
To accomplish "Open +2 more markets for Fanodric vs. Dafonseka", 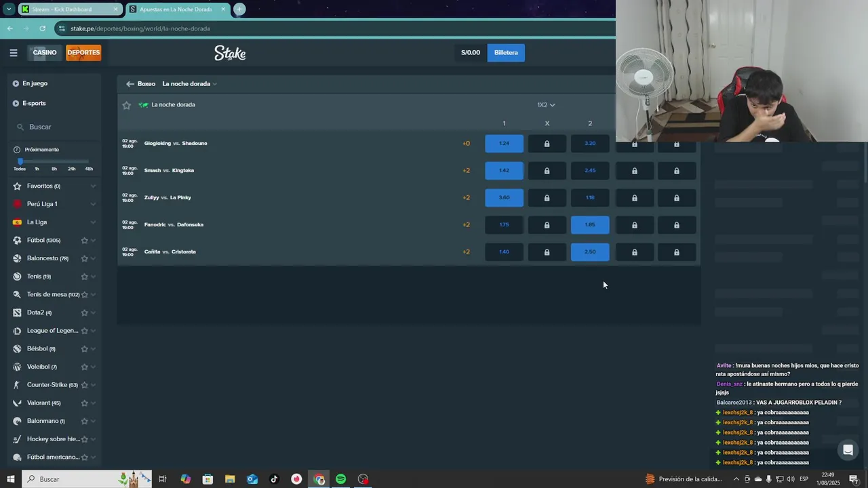I will 466,225.
